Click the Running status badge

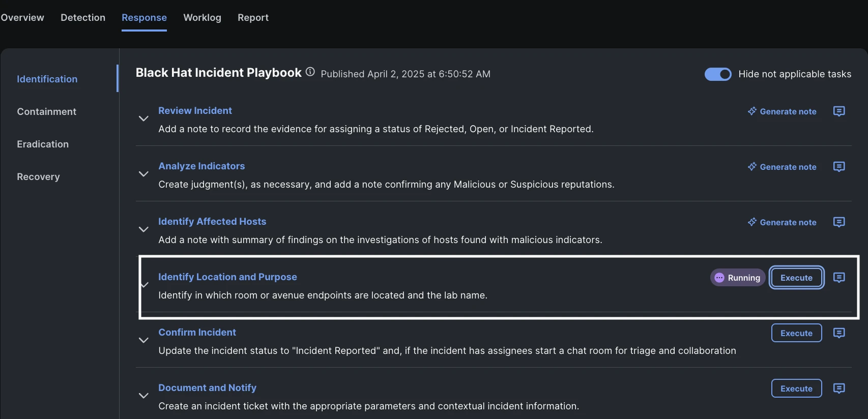click(737, 278)
